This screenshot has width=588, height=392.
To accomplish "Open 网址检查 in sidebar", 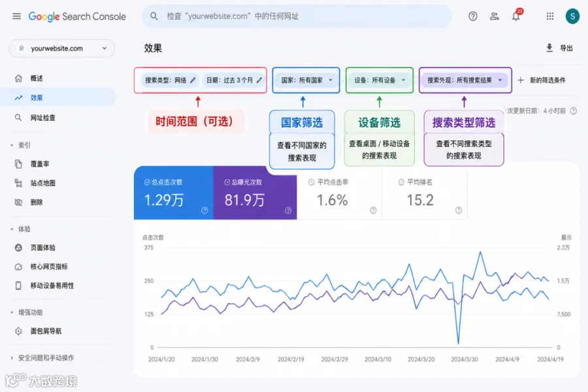I will click(x=42, y=118).
